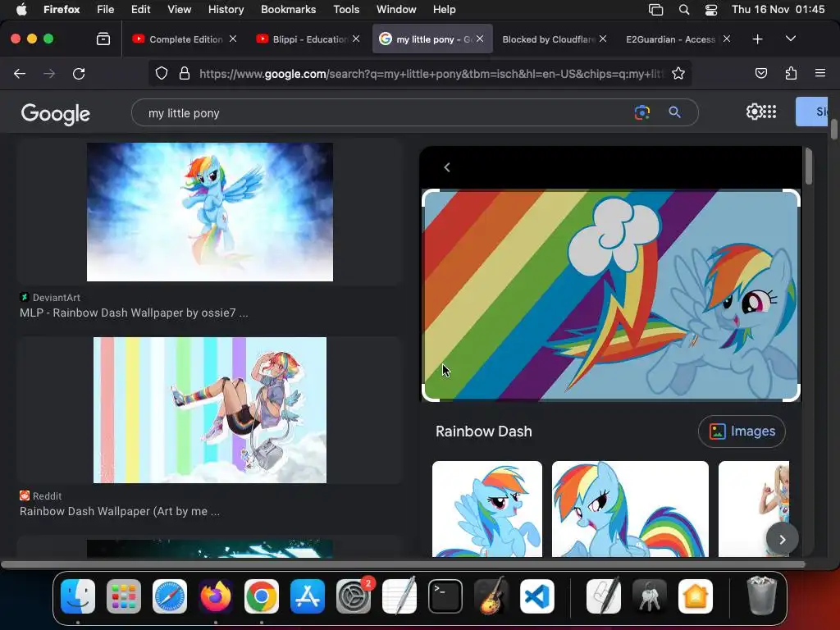Open Spotlight search in menu bar
Screen dimensions: 840x630
(683, 9)
